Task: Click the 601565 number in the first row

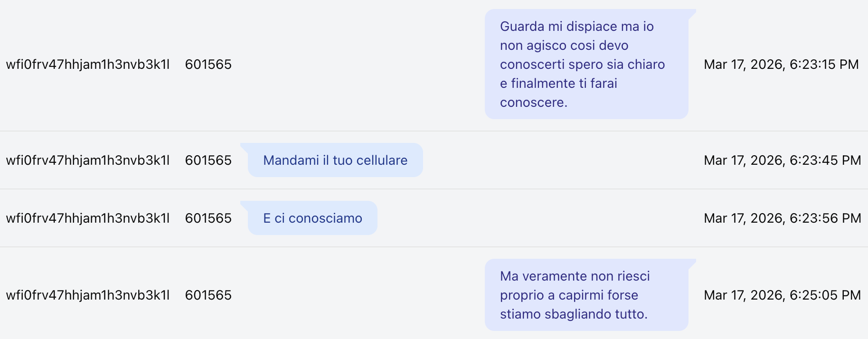Action: coord(208,64)
